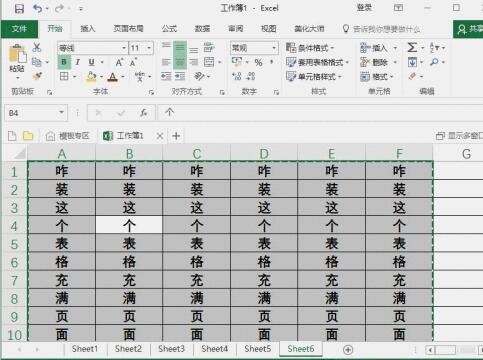
Task: Cut selection with the scissors icon
Action: click(37, 47)
